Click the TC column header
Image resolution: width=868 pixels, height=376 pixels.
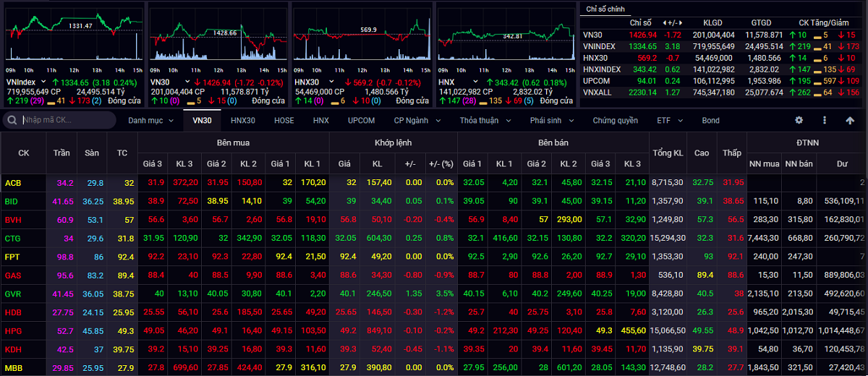pyautogui.click(x=122, y=153)
